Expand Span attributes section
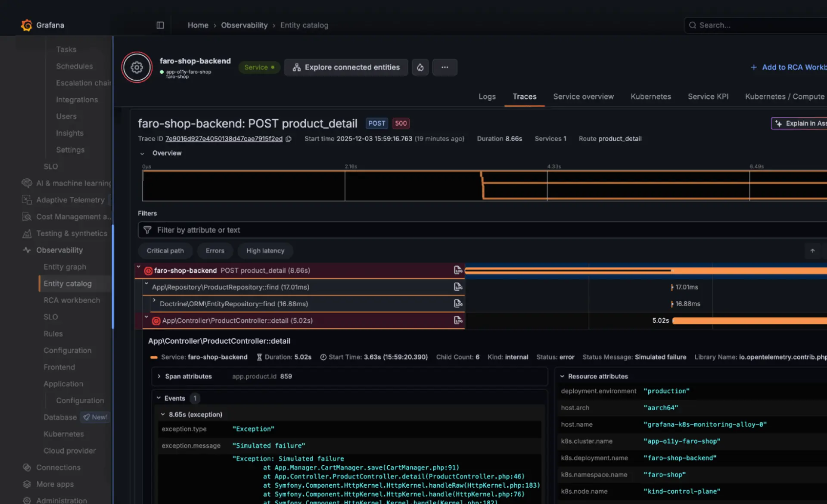 [x=159, y=376]
